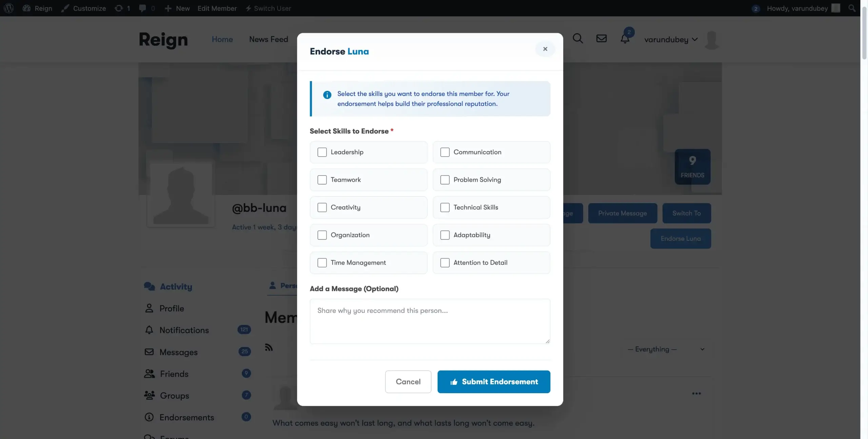Open the comments bubble in admin bar

(x=147, y=8)
